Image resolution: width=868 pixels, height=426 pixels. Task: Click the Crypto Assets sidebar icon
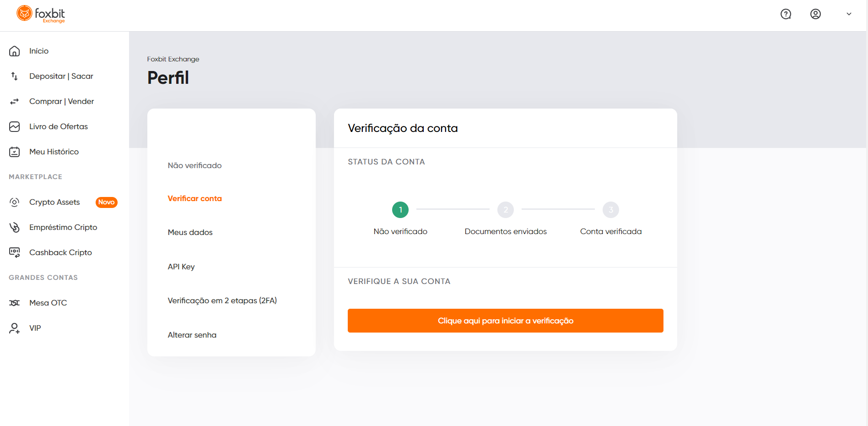(15, 202)
